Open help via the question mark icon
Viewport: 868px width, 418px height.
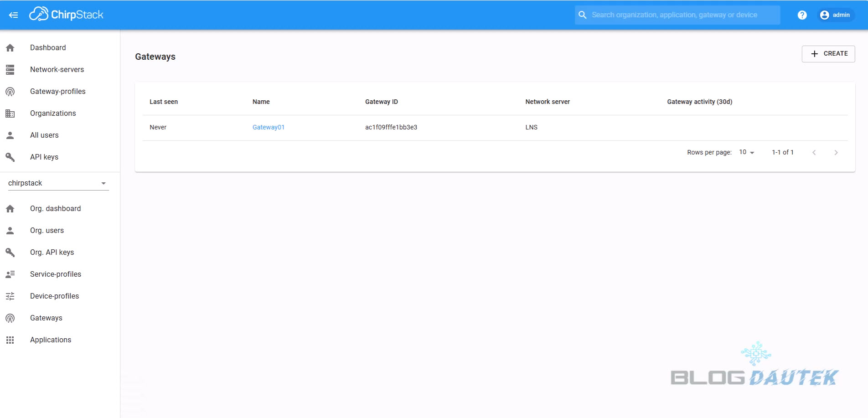802,15
